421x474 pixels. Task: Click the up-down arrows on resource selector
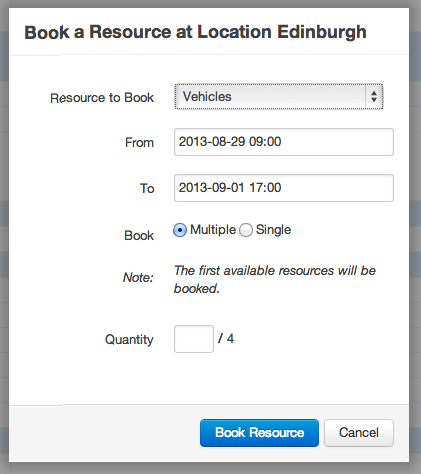pyautogui.click(x=374, y=97)
